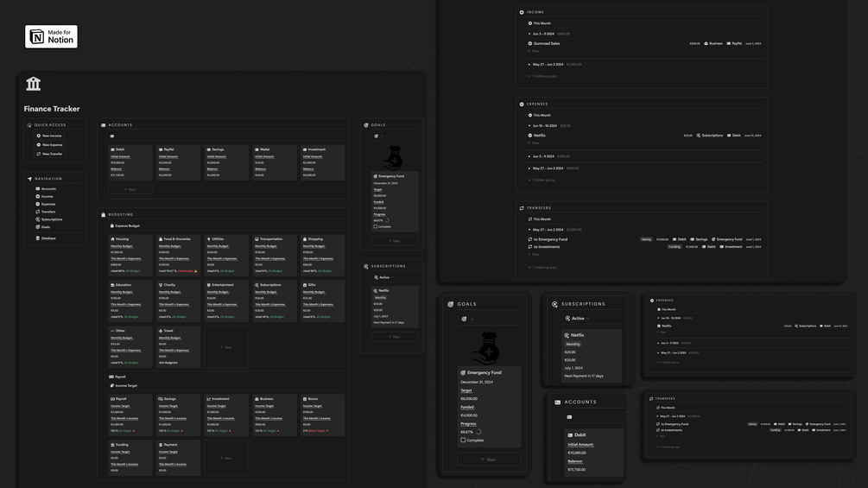Expand May 27 – Jun 2 2024 group under Income
The image size is (868, 488).
(x=529, y=64)
